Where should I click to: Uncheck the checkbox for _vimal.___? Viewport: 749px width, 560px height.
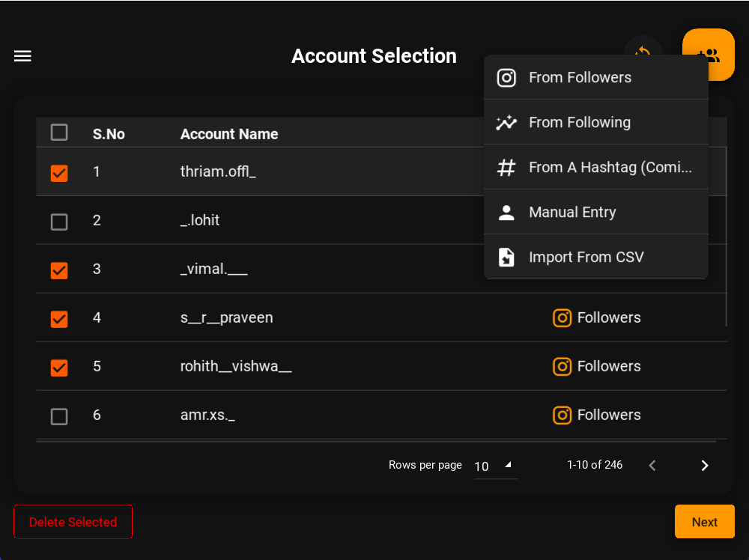pos(59,270)
